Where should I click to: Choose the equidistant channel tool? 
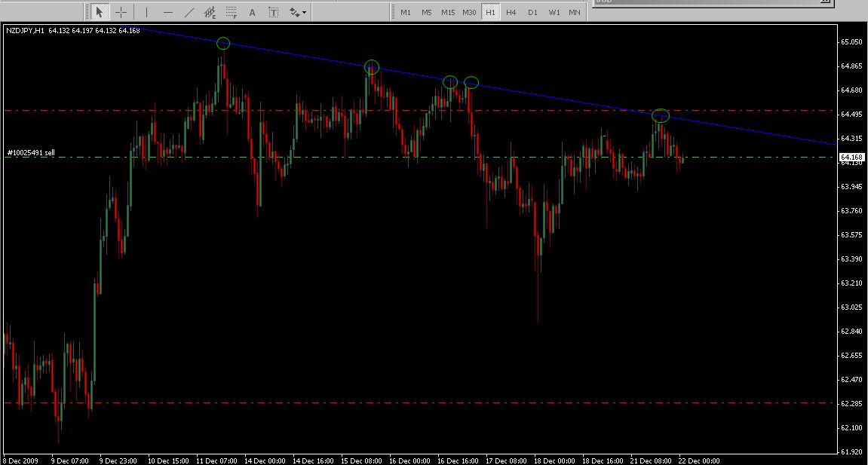click(x=210, y=12)
